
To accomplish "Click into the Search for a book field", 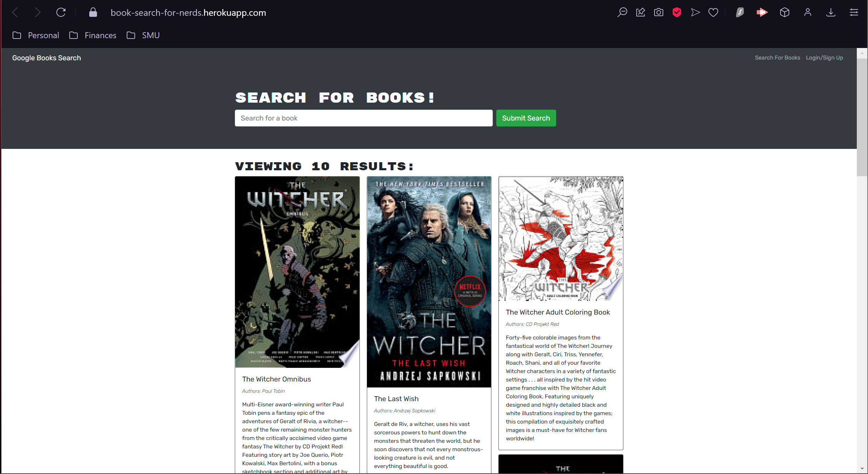I will (364, 118).
